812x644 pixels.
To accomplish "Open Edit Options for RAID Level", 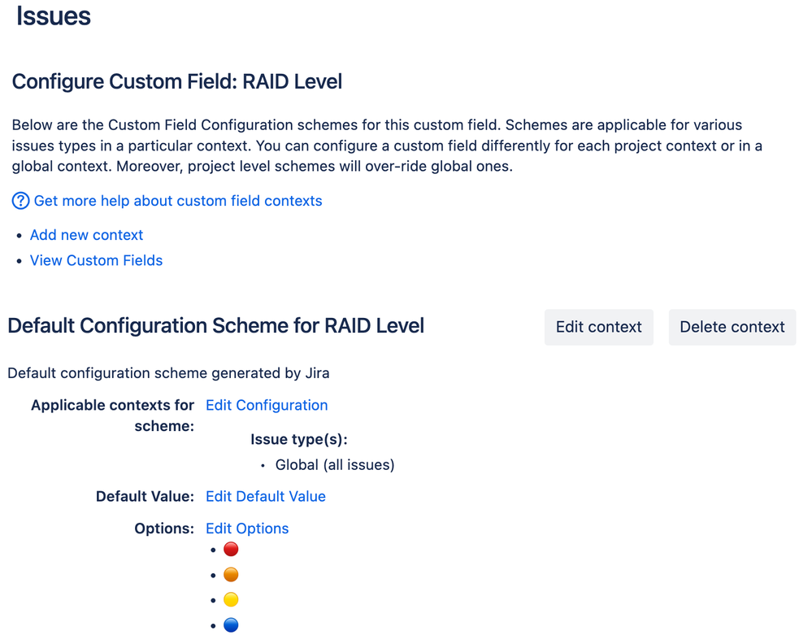I will pyautogui.click(x=247, y=529).
